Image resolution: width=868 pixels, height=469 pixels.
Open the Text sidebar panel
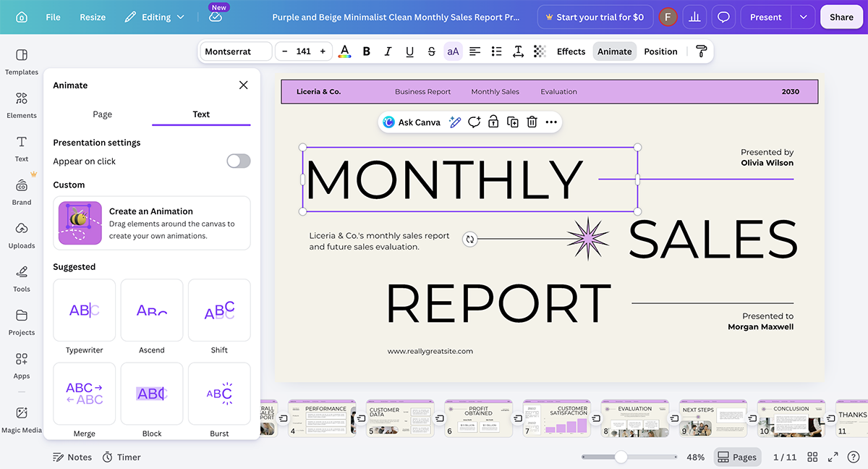click(x=22, y=148)
